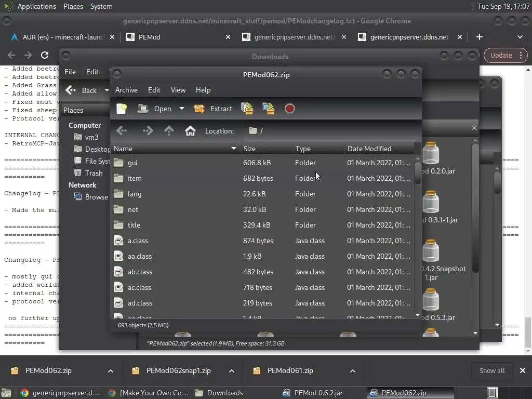
Task: Select the PEMod 0.2.0.jar file icon
Action: [x=431, y=153]
